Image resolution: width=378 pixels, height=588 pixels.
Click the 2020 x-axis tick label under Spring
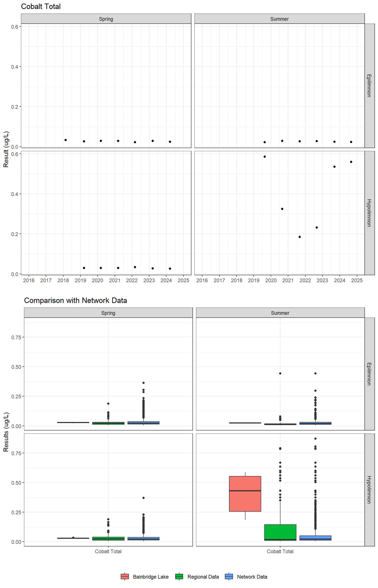pos(97,280)
